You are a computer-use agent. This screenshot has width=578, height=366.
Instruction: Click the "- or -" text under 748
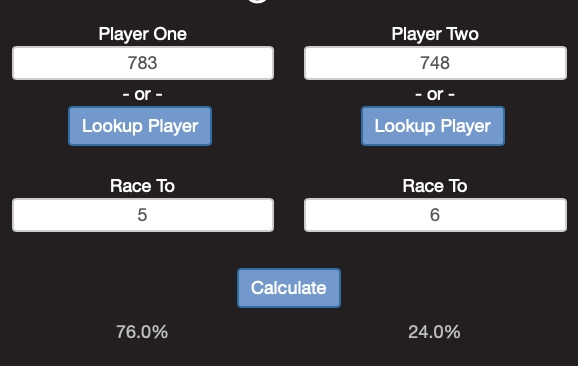pos(435,94)
